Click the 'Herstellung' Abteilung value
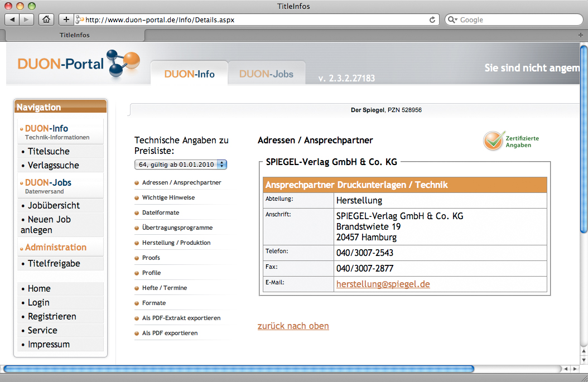This screenshot has height=382, width=588. [359, 201]
